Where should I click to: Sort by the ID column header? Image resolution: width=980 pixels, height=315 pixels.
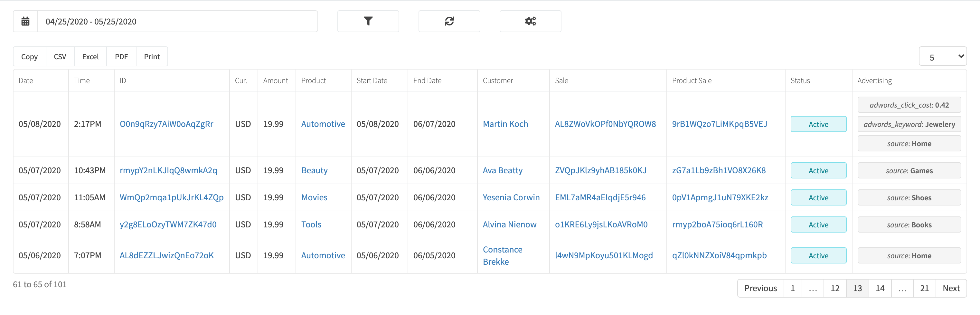click(x=172, y=81)
